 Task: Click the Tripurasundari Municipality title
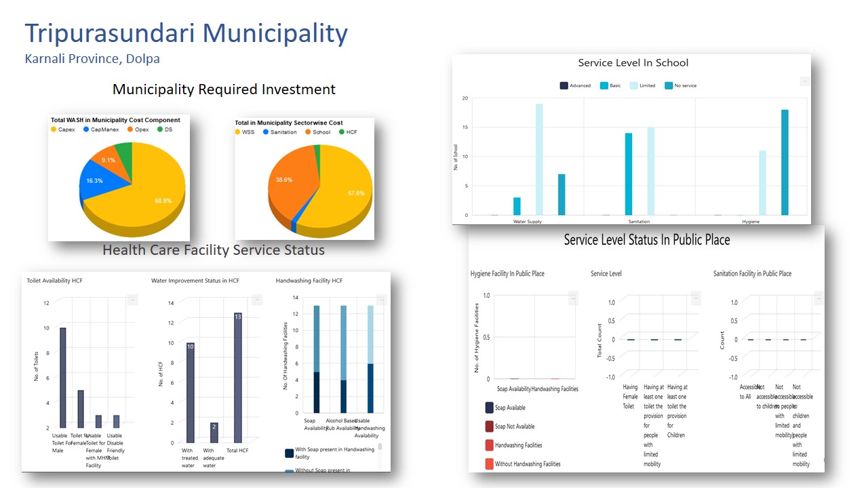click(186, 33)
